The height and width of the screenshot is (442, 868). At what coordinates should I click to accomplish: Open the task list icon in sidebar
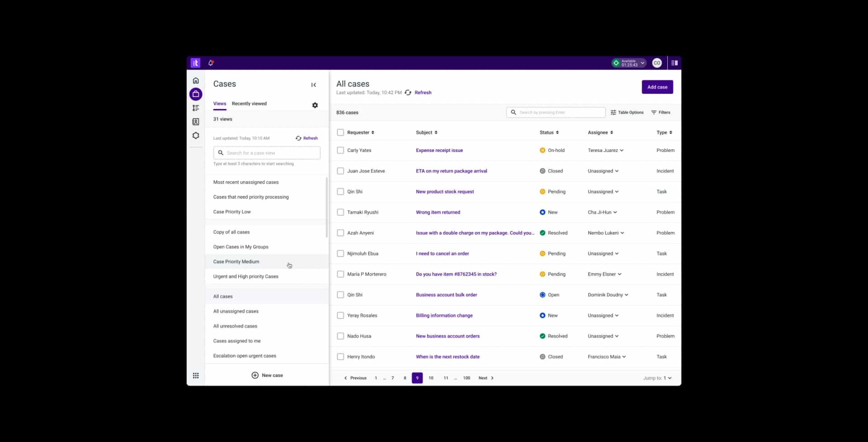(x=196, y=108)
